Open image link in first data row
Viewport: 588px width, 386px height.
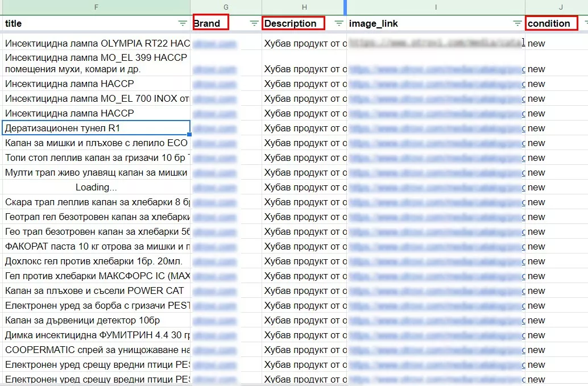point(437,43)
